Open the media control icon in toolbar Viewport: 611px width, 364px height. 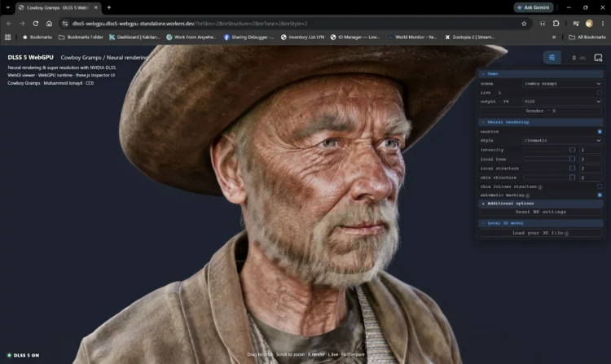pyautogui.click(x=575, y=24)
